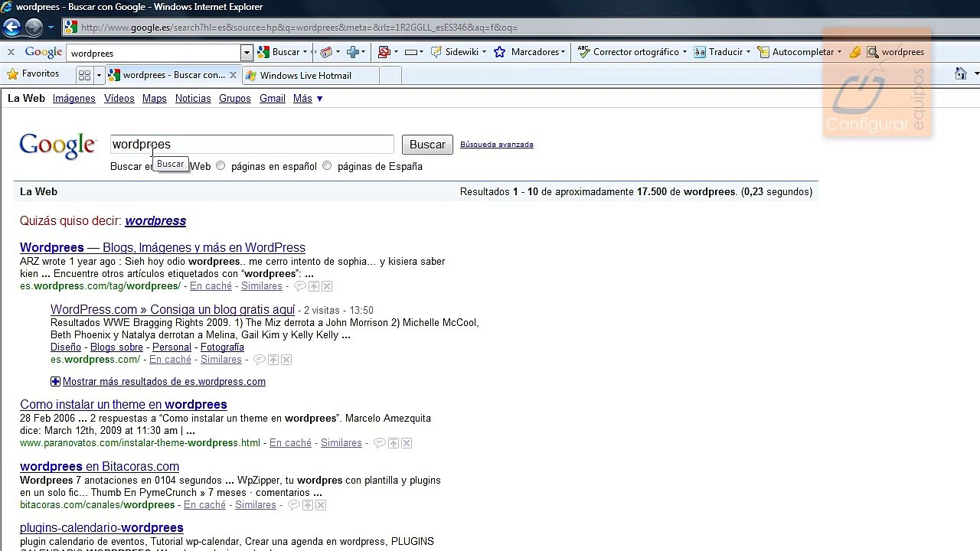Open the Favoritos star button

(x=33, y=74)
